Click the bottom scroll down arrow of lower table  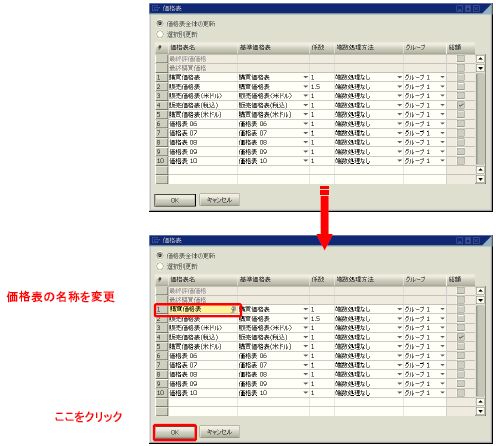[x=480, y=411]
